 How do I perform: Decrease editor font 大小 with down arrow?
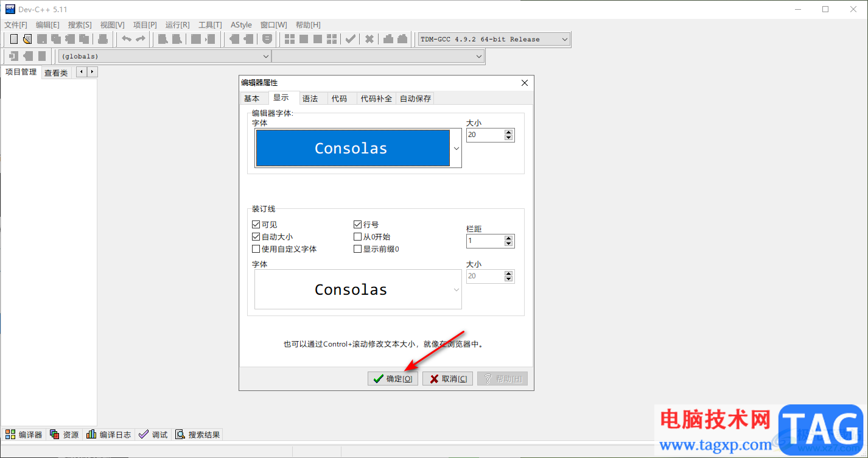(509, 138)
